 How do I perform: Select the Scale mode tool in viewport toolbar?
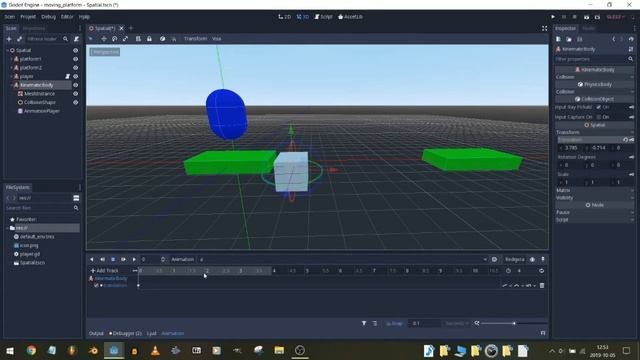[x=125, y=39]
